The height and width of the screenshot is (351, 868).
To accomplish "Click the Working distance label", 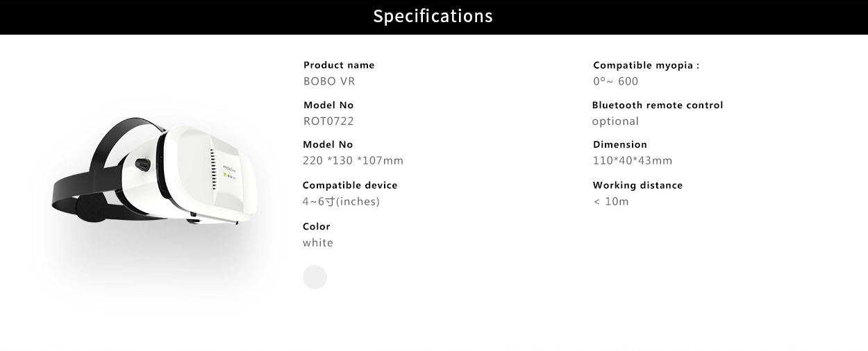I will [x=637, y=185].
